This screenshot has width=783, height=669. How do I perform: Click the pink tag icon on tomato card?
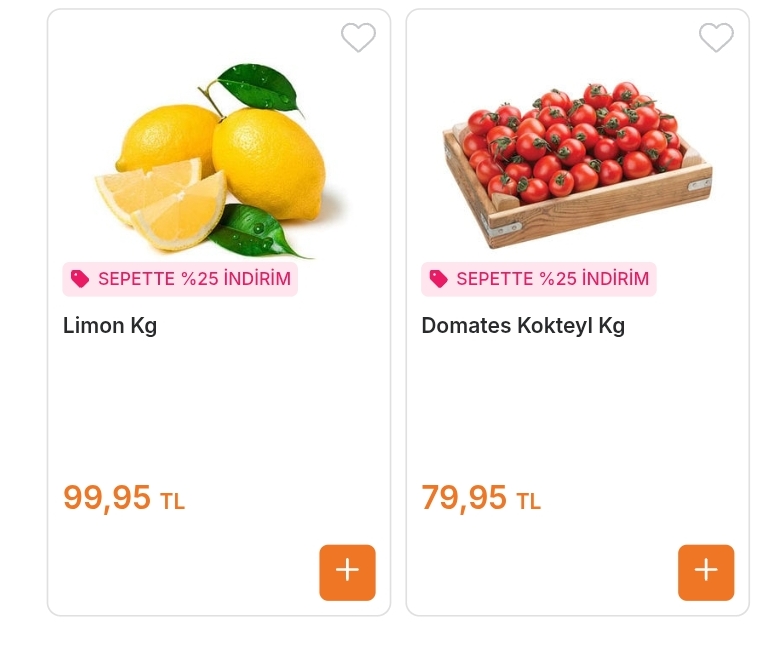pyautogui.click(x=438, y=279)
